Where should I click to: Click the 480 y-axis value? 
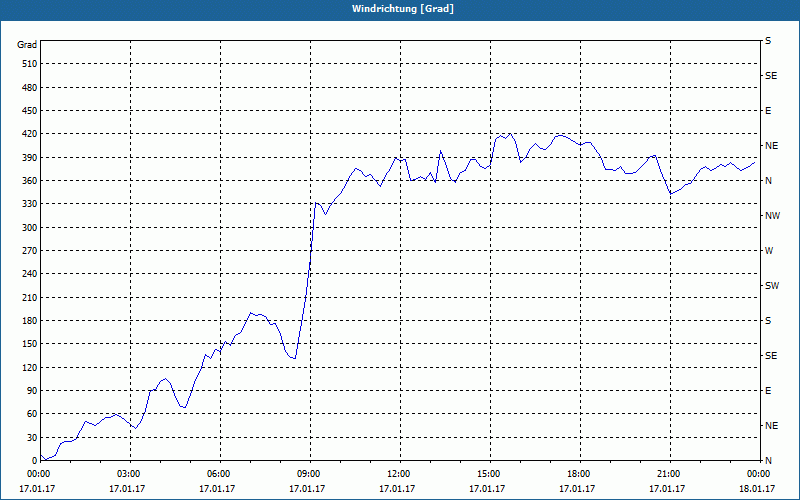click(x=30, y=88)
